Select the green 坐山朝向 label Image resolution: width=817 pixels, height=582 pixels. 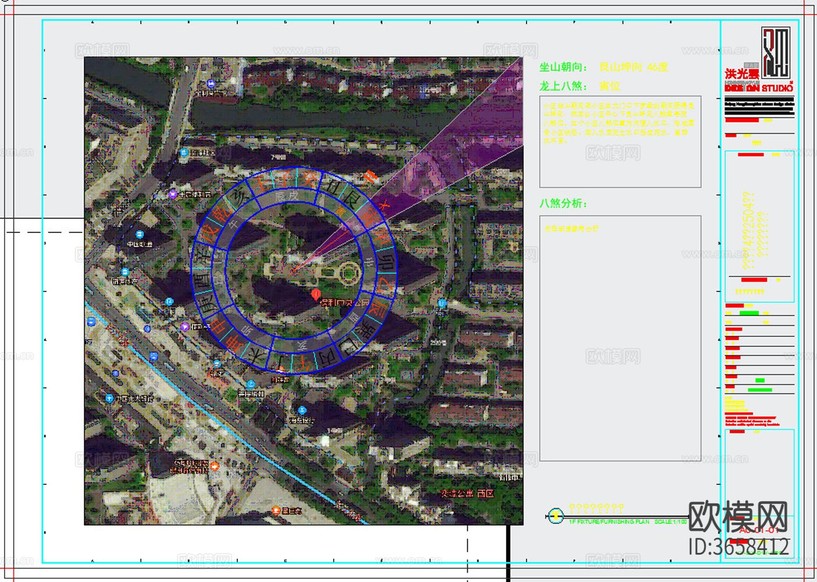pyautogui.click(x=563, y=67)
